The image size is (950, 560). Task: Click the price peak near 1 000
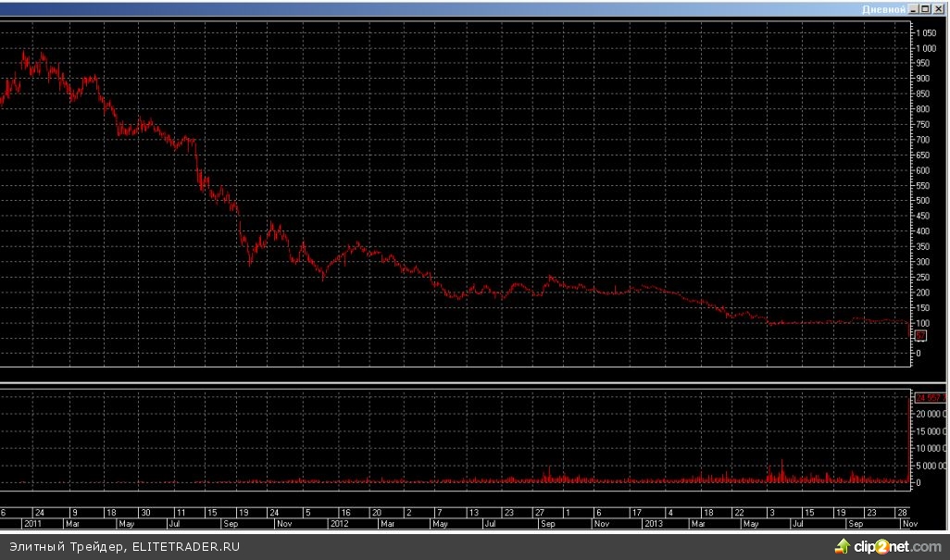(25, 56)
